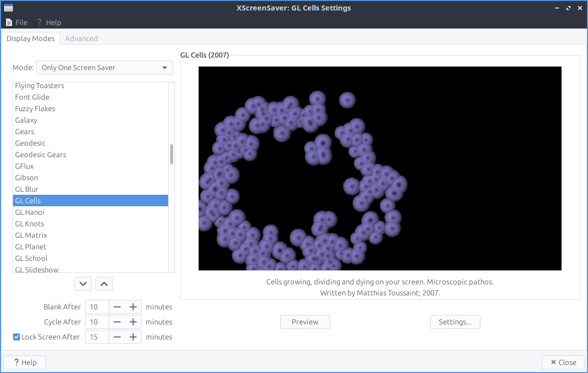Select GL Matrix in the screensaver list

pyautogui.click(x=31, y=235)
